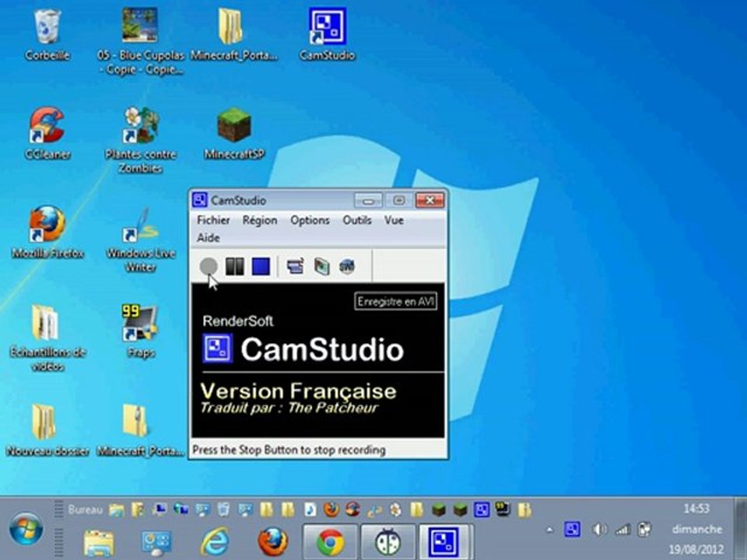Click the grey Record button in CamStudio
Screen dimensions: 747x560
click(x=209, y=266)
